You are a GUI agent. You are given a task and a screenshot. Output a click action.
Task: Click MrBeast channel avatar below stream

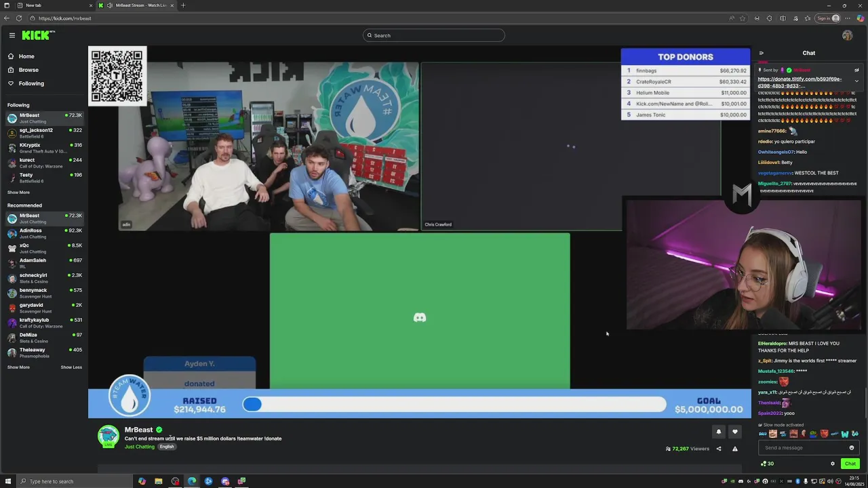click(108, 436)
